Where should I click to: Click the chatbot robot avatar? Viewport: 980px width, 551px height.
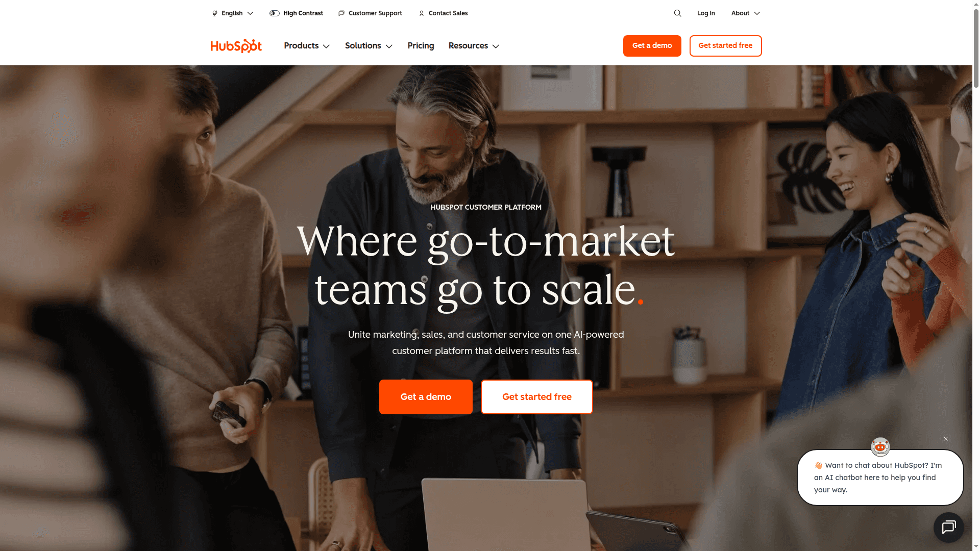coord(880,447)
